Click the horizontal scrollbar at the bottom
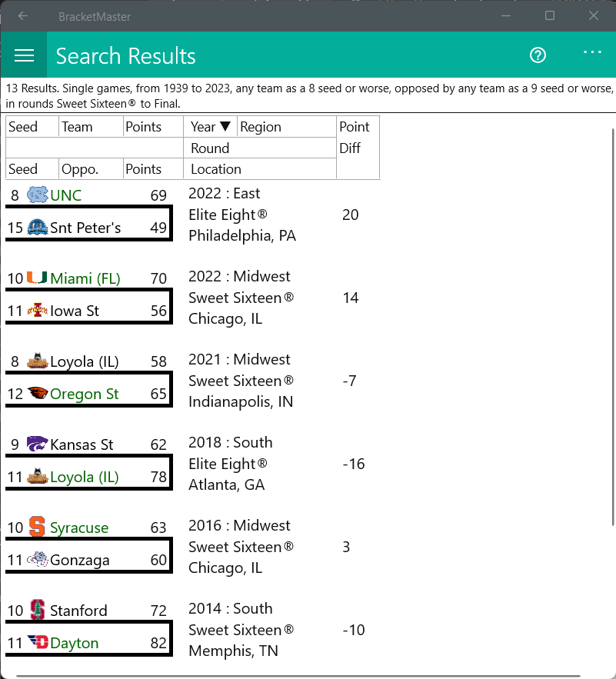616x679 pixels. coord(298,676)
